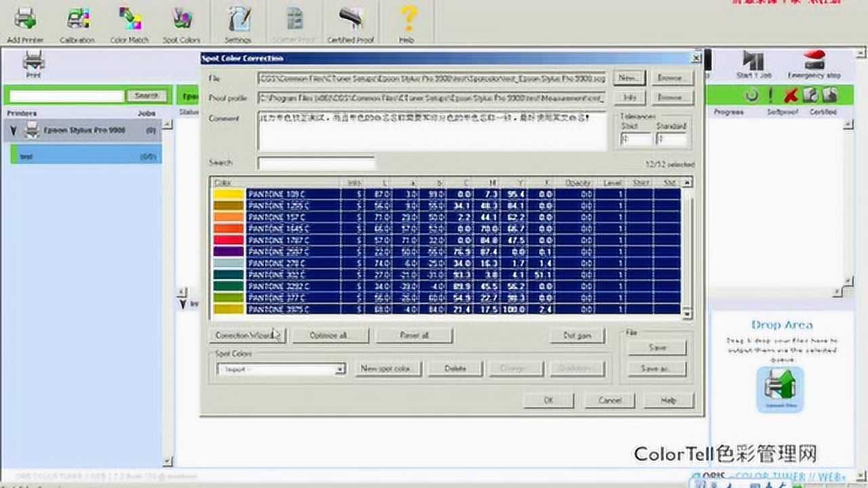Open the Settings tool
868x488 pixels.
click(x=237, y=20)
